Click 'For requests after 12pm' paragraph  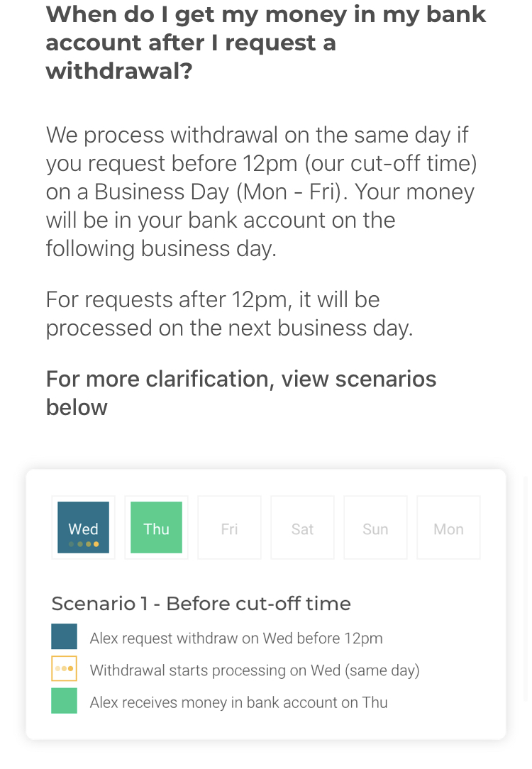pyautogui.click(x=230, y=314)
